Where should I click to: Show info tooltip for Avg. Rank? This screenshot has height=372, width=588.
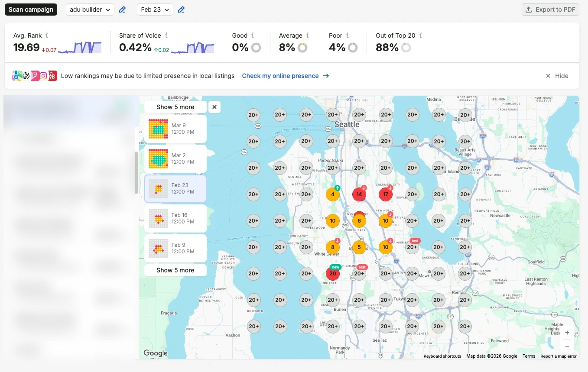tap(47, 36)
